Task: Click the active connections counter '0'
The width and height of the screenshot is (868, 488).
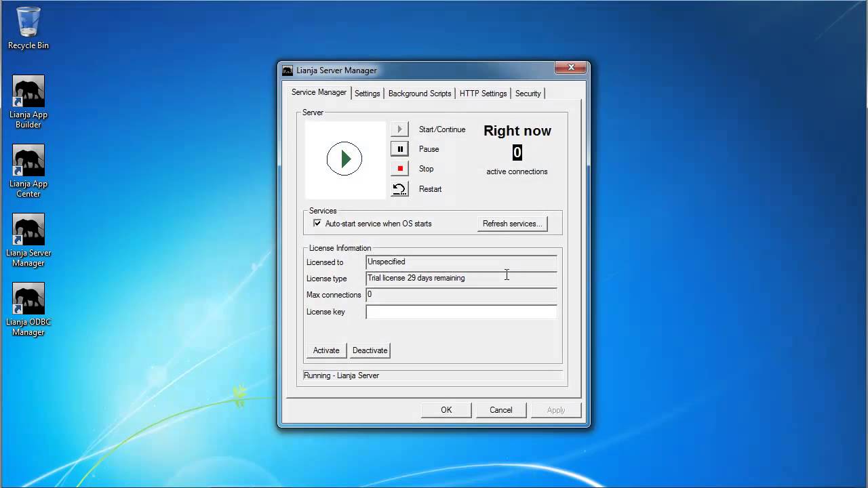Action: tap(517, 152)
